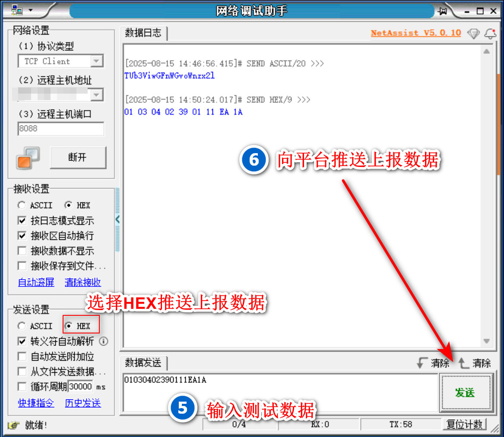
Task: Toggle the 循环周期 checkbox
Action: click(x=22, y=387)
